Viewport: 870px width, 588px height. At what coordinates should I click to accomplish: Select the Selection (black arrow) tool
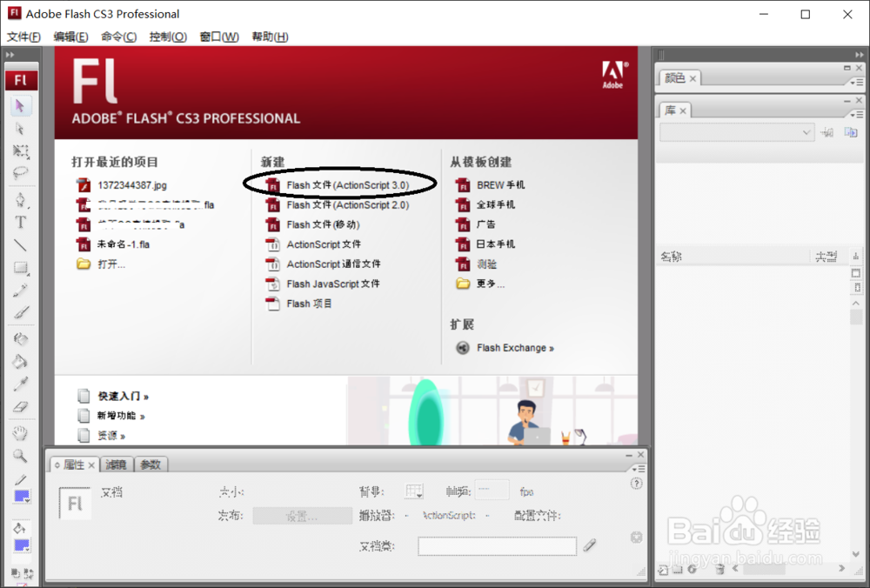point(21,105)
